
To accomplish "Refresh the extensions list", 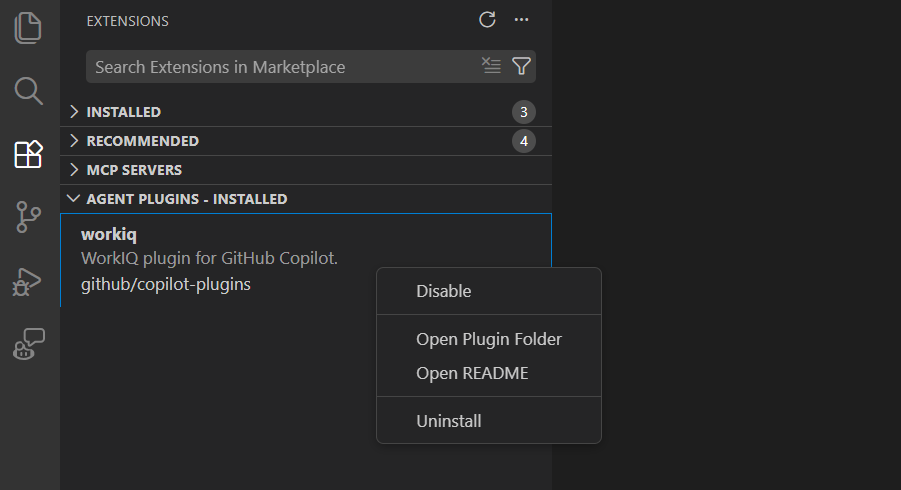I will (487, 20).
